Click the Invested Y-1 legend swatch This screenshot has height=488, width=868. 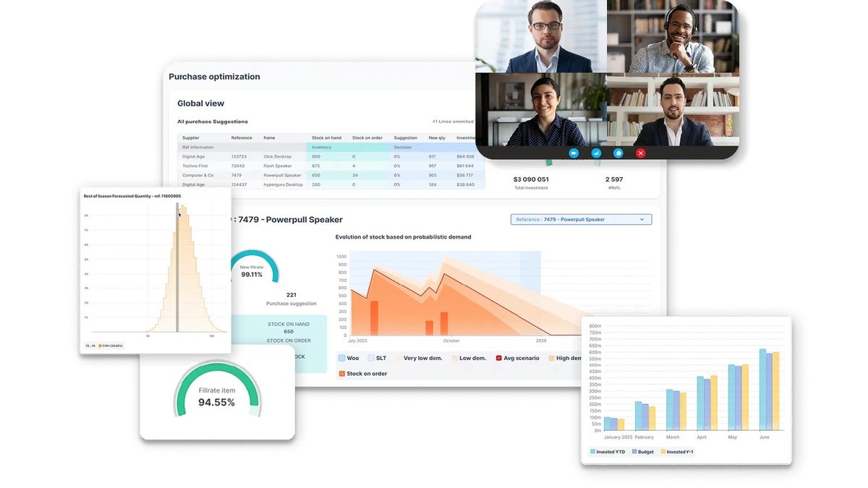[663, 451]
